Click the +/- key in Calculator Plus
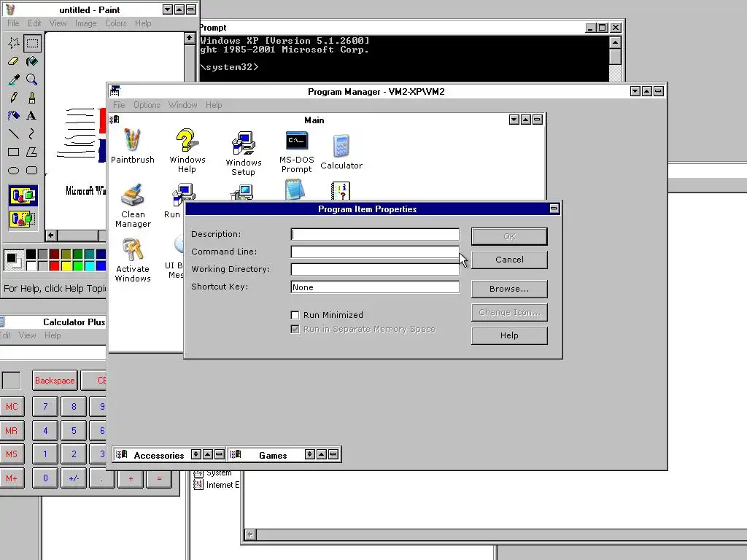The height and width of the screenshot is (560, 747). coord(74,478)
